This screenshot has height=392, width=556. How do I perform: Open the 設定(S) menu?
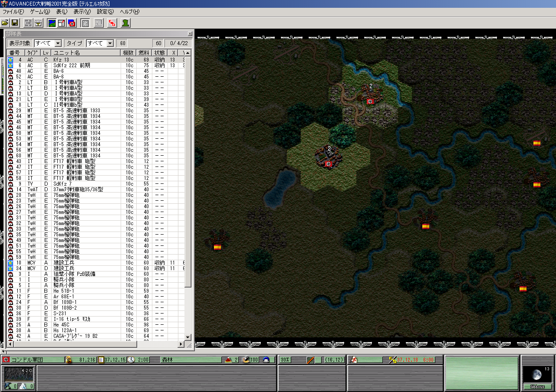[x=105, y=12]
